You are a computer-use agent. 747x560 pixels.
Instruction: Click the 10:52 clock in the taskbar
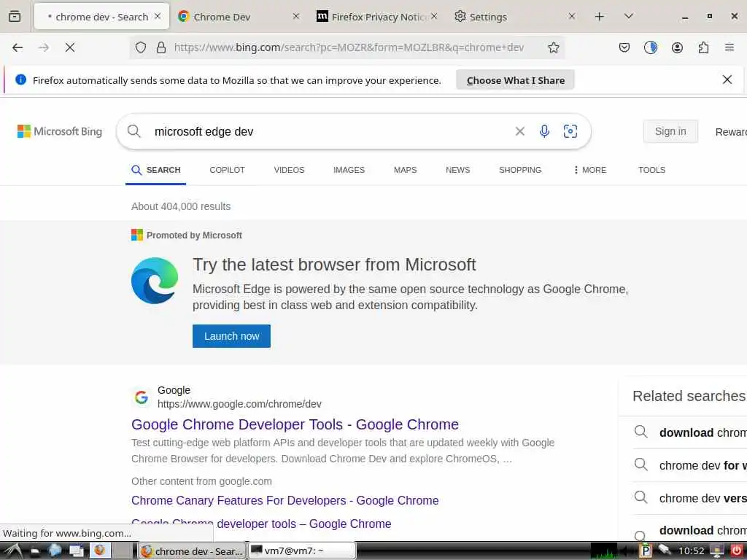pyautogui.click(x=691, y=551)
